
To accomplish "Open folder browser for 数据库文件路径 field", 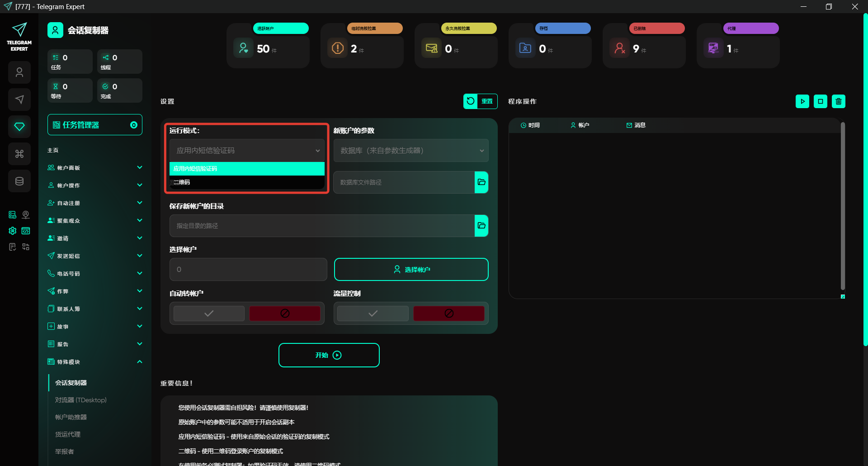I will pyautogui.click(x=481, y=182).
